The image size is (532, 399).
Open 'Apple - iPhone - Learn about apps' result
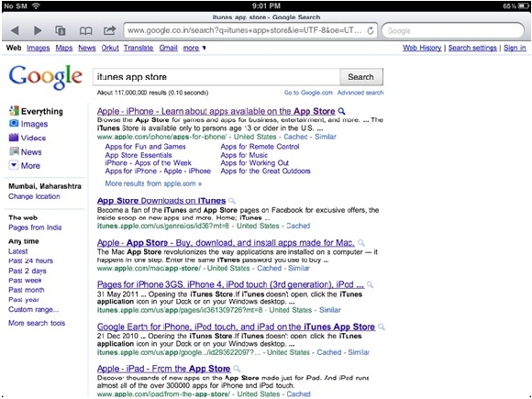click(x=216, y=111)
